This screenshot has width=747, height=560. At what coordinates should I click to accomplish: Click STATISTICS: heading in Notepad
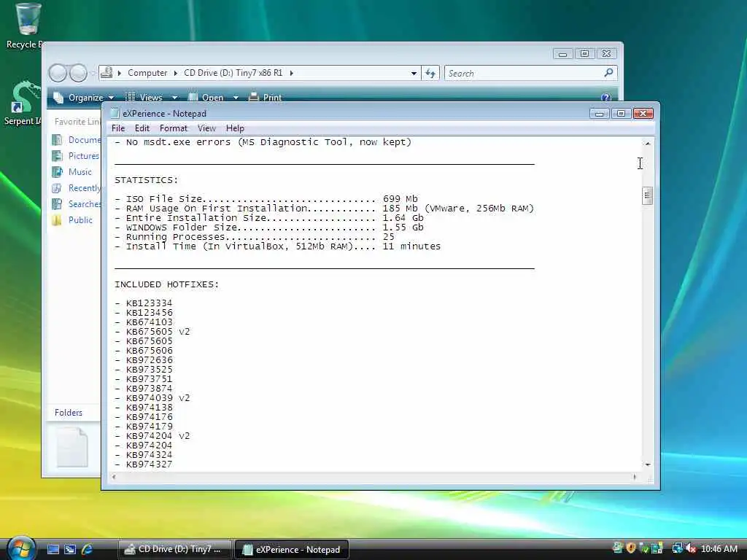pyautogui.click(x=146, y=180)
